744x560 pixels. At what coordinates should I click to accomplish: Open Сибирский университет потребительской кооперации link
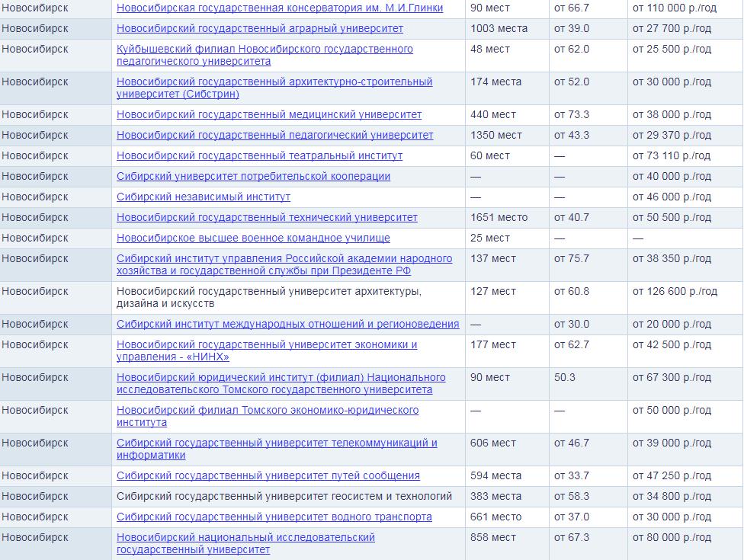click(253, 177)
